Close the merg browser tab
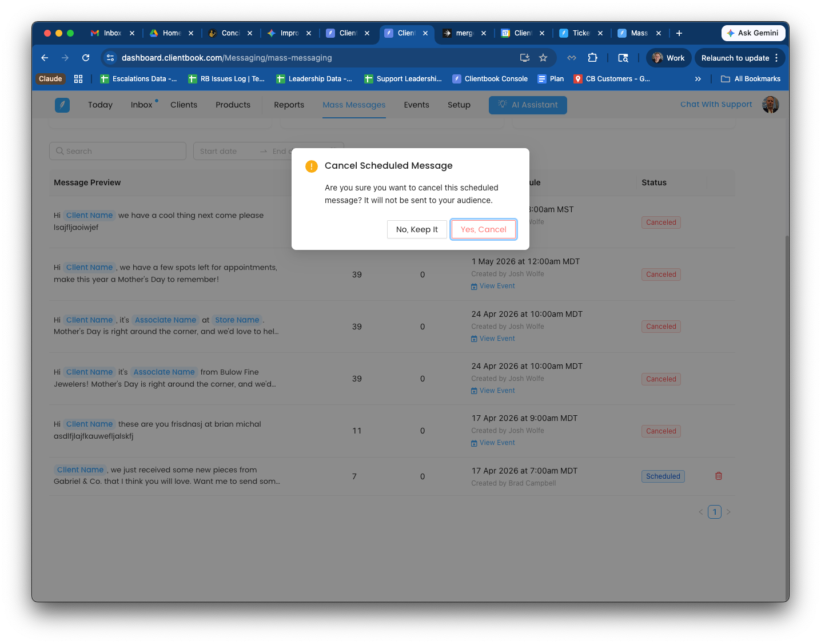The width and height of the screenshot is (821, 644). (x=484, y=33)
